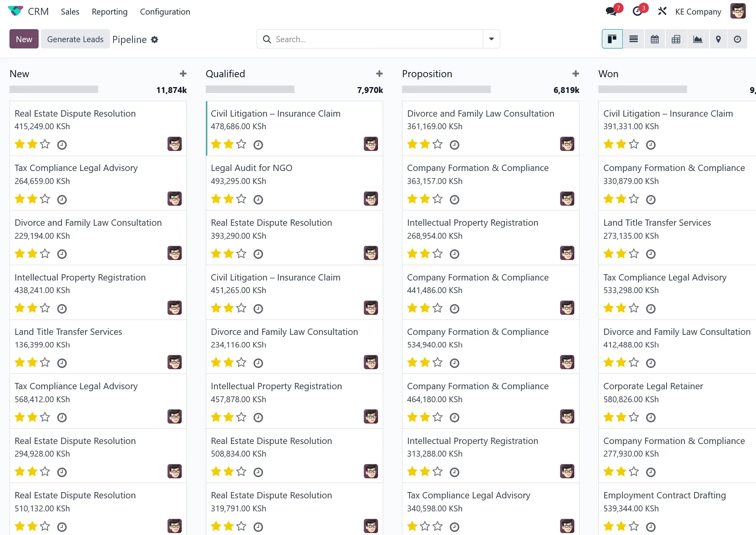Click the CRM app title

[38, 12]
